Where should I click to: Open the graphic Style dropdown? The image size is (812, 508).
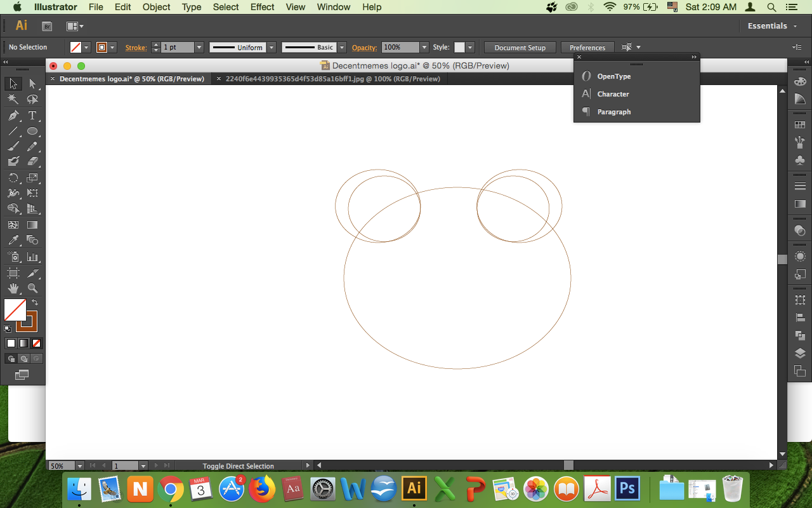469,48
